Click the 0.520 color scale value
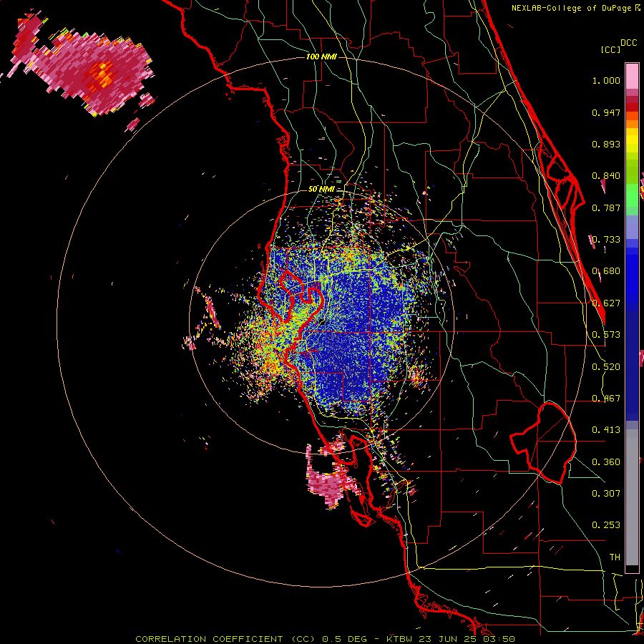 tap(606, 367)
